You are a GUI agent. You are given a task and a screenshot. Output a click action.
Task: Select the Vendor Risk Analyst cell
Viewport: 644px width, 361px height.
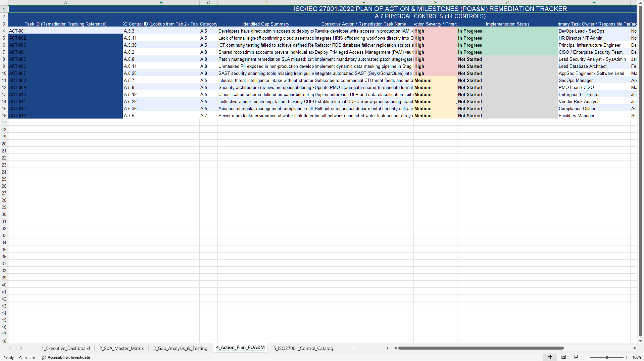pyautogui.click(x=594, y=101)
